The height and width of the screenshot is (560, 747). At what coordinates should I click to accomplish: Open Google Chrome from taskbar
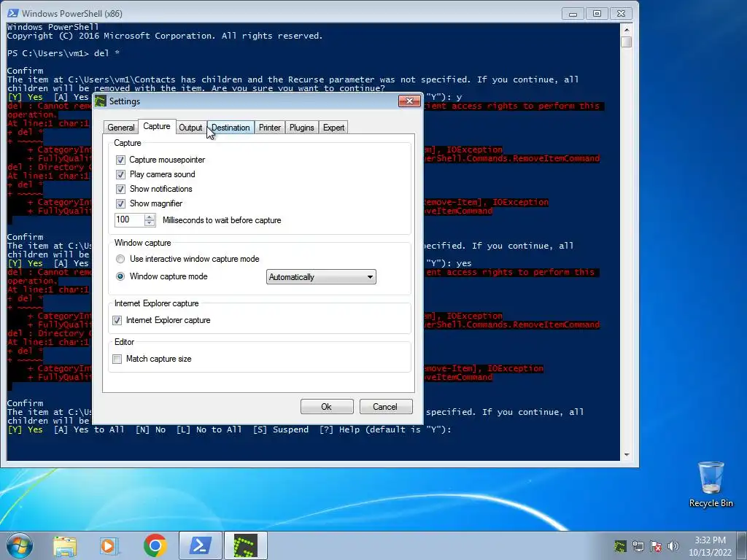pos(155,545)
